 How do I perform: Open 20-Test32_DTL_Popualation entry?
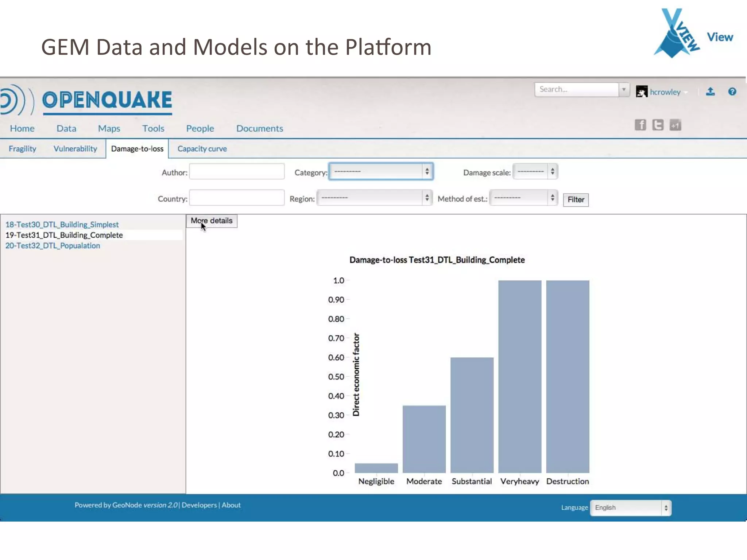(x=53, y=246)
